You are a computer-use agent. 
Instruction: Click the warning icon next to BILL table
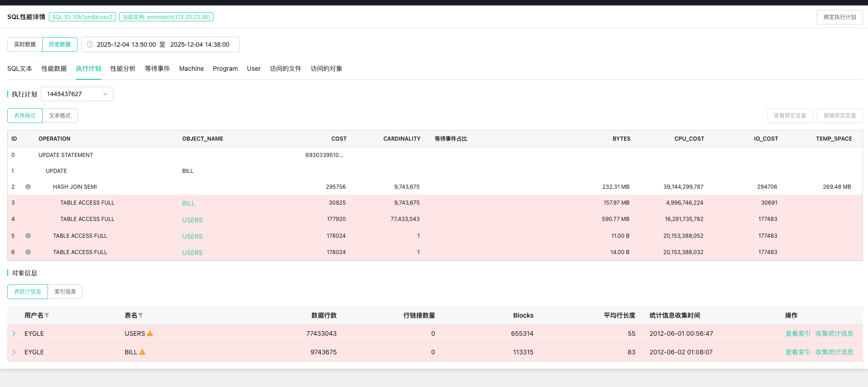pyautogui.click(x=142, y=352)
